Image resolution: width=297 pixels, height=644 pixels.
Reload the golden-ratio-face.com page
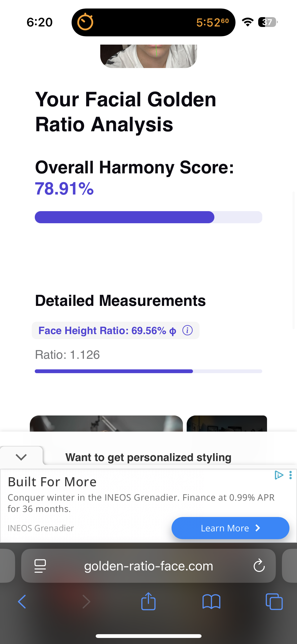[259, 566]
